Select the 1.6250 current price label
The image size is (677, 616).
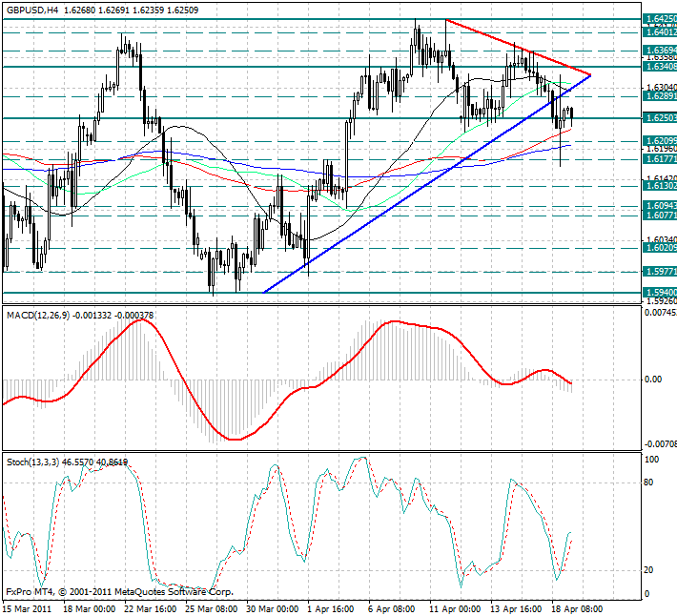tap(660, 118)
